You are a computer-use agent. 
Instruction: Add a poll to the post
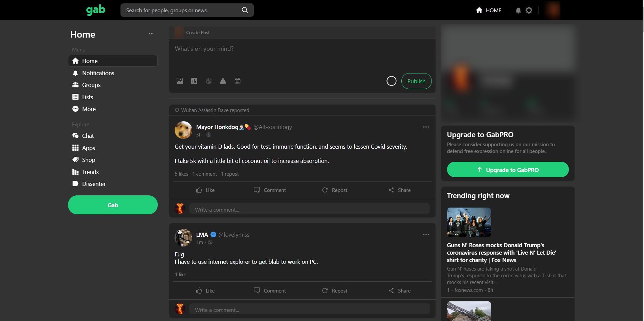pyautogui.click(x=194, y=81)
